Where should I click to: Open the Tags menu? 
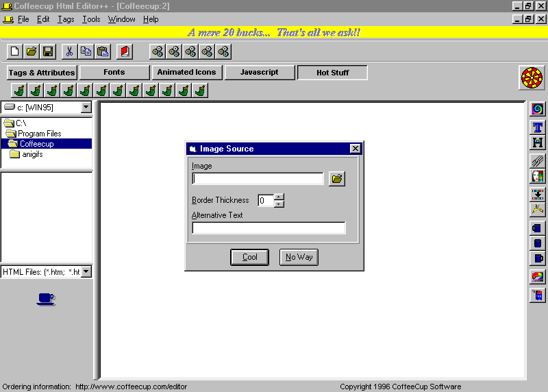[x=66, y=19]
